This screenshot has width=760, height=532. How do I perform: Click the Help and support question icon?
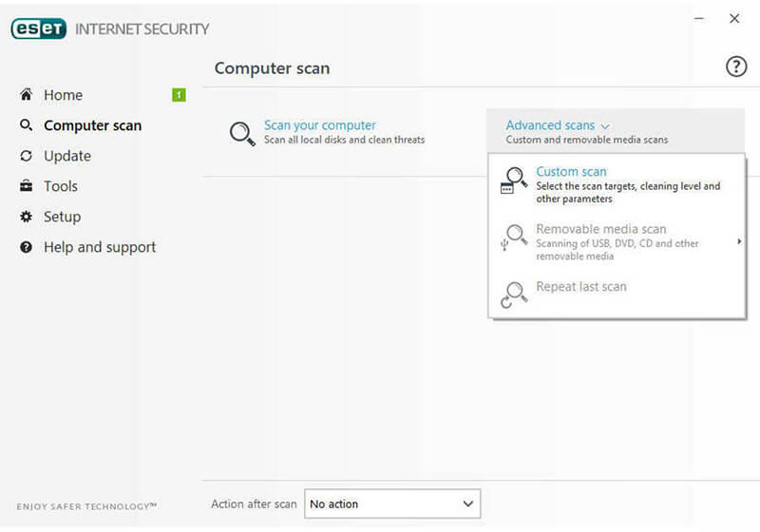coord(27,247)
